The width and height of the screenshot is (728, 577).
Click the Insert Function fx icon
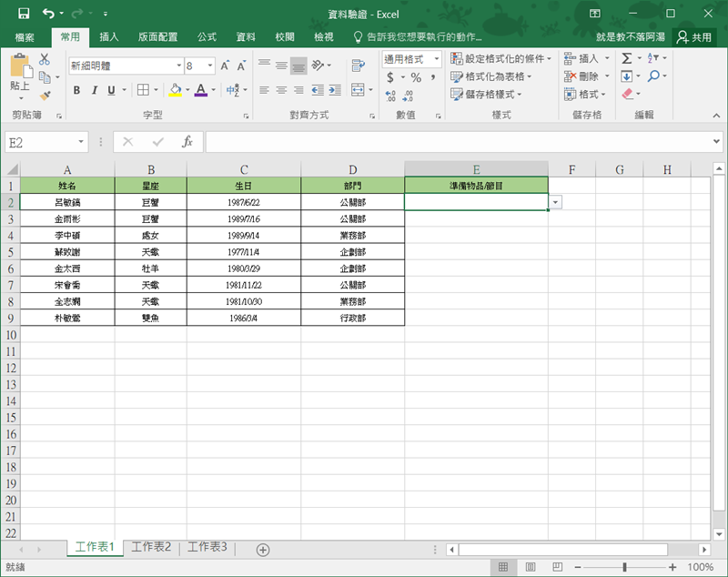[187, 142]
